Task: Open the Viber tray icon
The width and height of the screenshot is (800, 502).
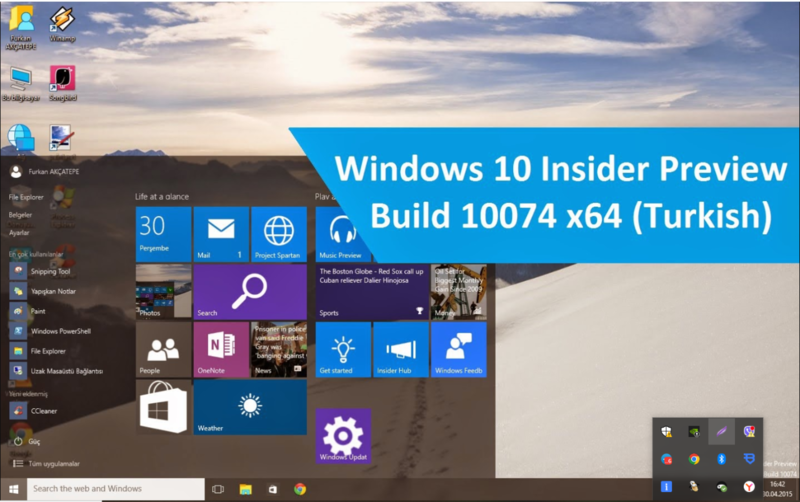Action: tap(749, 432)
